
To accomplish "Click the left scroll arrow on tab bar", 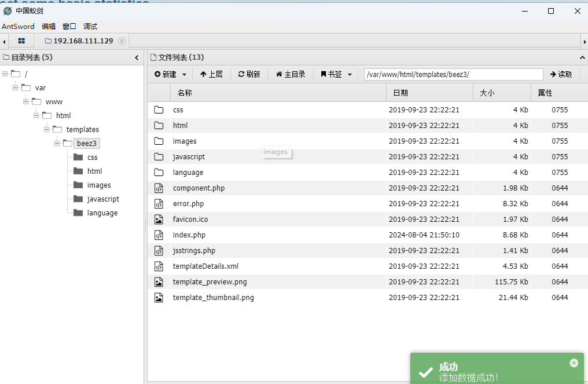I will (x=4, y=41).
